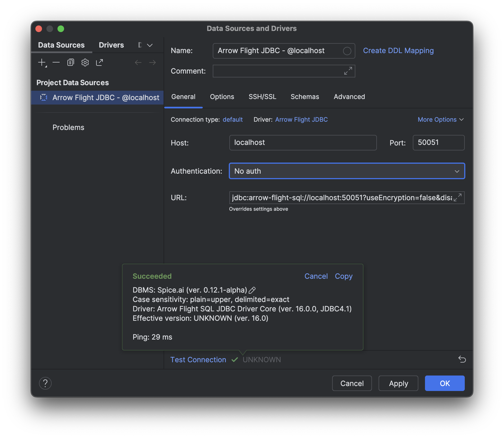Viewport: 504px width, 438px height.
Task: Expand the URL field editor
Action: pos(458,197)
